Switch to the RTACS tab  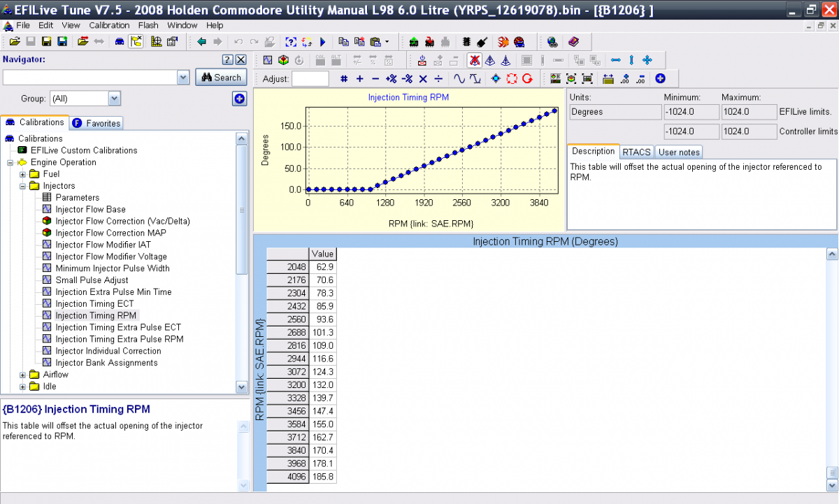click(636, 152)
